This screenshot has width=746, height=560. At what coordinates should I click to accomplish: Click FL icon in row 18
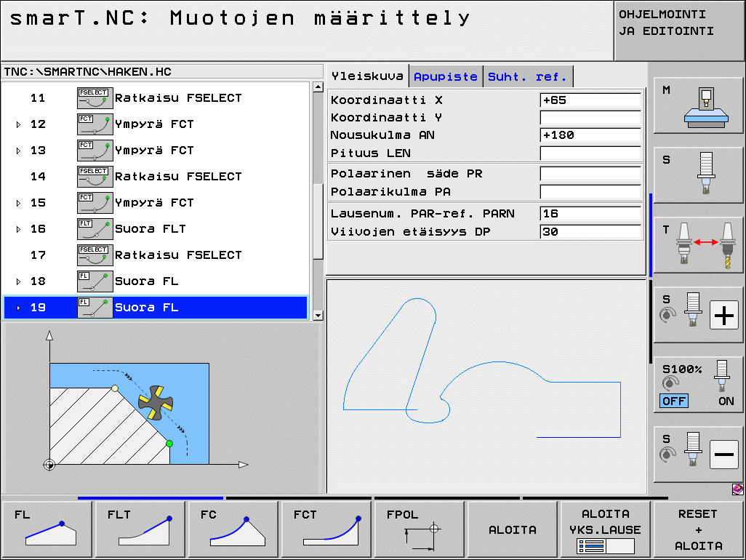95,281
